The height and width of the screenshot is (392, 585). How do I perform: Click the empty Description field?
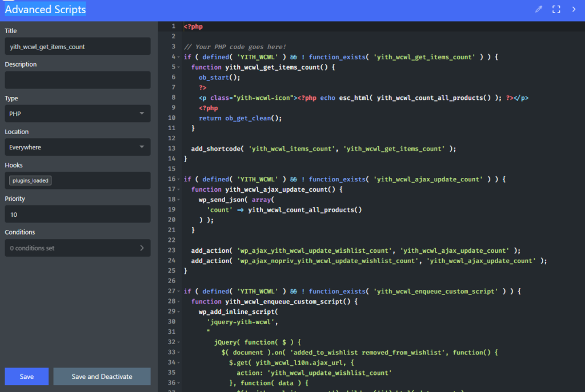pyautogui.click(x=77, y=80)
